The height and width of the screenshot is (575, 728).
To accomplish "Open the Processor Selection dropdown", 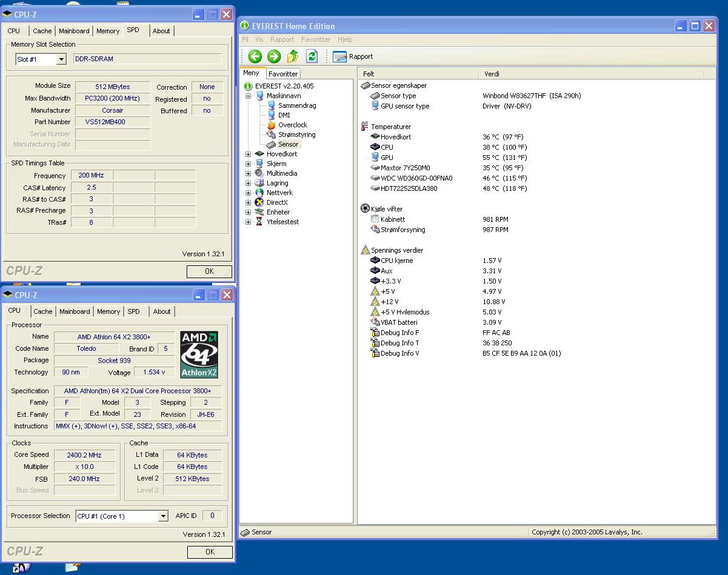I will click(x=163, y=516).
